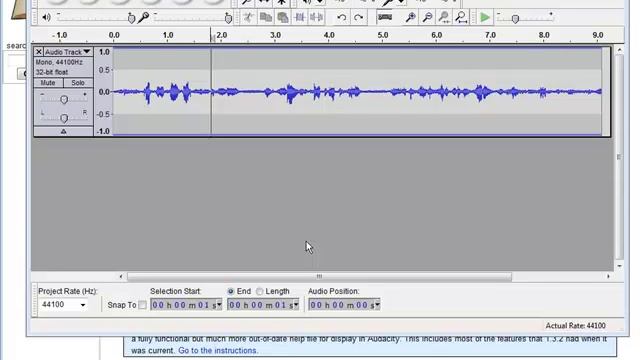The height and width of the screenshot is (360, 640).
Task: Click the track gain slider knob
Action: click(x=64, y=100)
